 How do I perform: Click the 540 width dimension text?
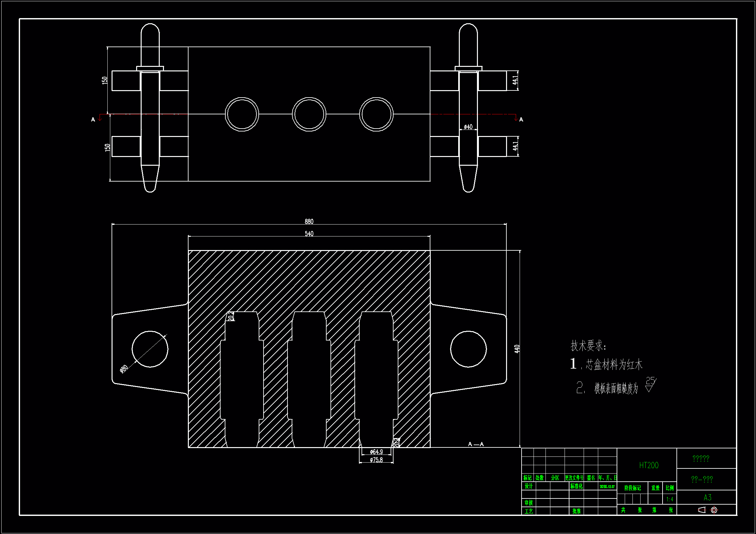coord(309,234)
